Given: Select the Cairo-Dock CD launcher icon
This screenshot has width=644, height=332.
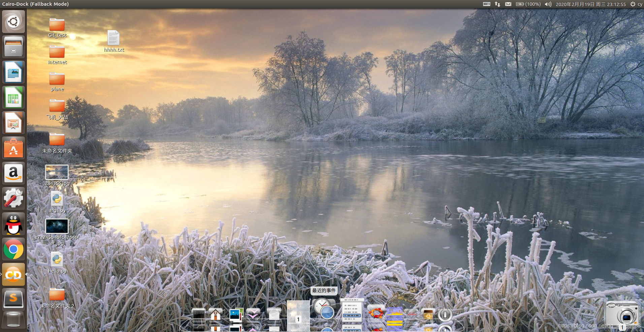Looking at the screenshot, I should (13, 274).
